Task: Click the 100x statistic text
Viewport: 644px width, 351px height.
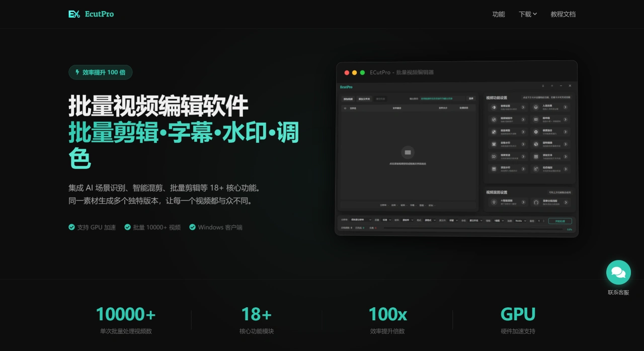Action: [x=387, y=314]
